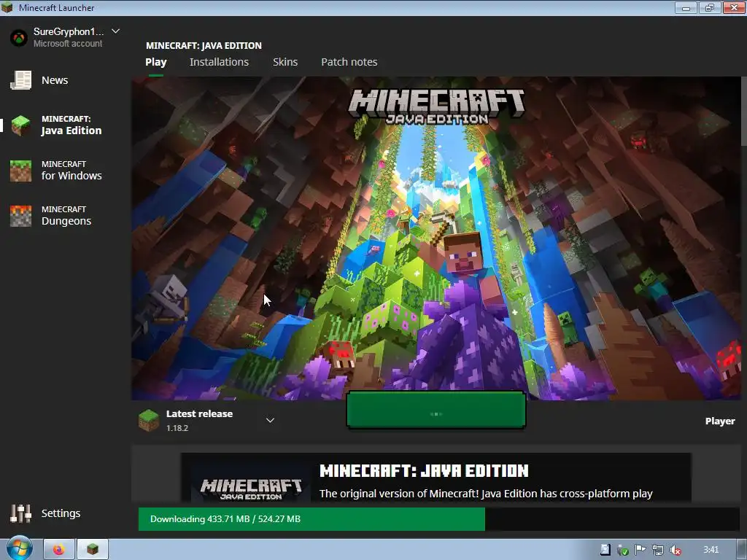Select Minecraft Dungeons in sidebar
The width and height of the screenshot is (747, 560).
pyautogui.click(x=66, y=215)
